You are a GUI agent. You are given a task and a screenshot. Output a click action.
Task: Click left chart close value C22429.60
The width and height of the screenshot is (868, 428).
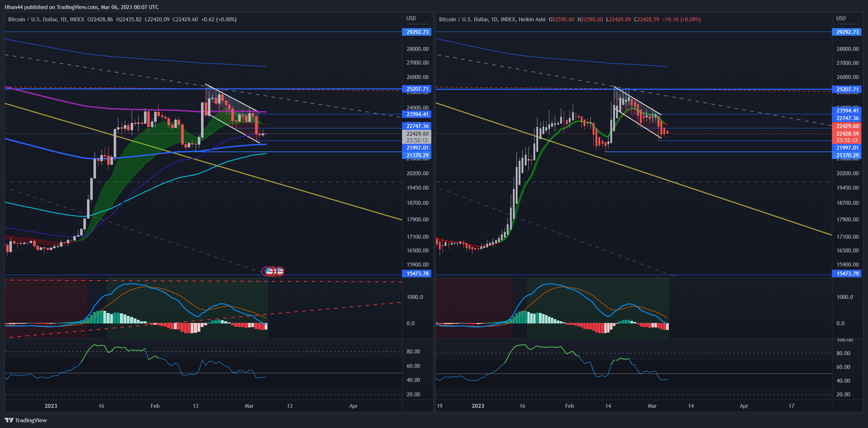click(185, 19)
